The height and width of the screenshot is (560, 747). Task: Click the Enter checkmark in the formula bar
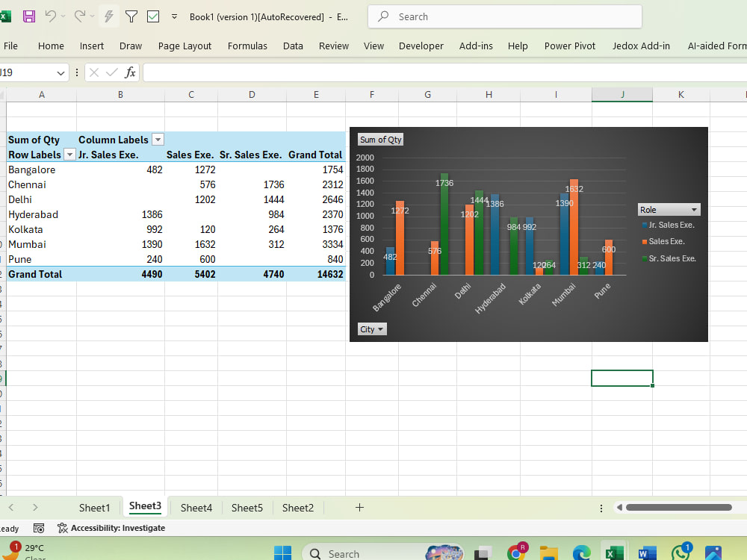coord(112,72)
